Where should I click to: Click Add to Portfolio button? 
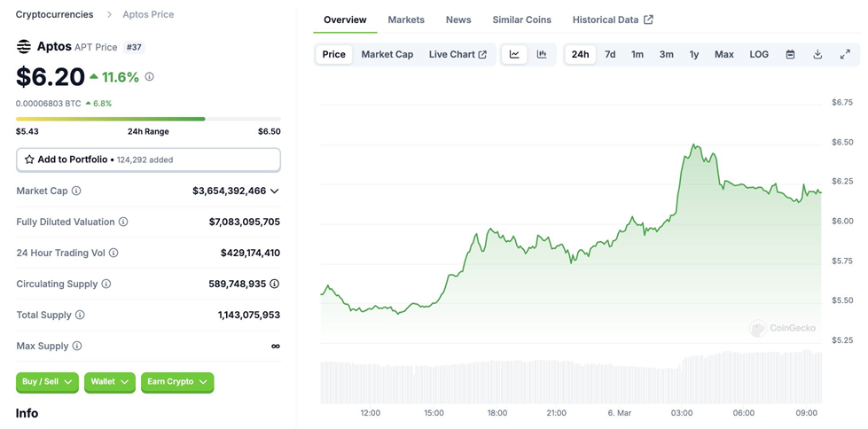[x=148, y=160]
